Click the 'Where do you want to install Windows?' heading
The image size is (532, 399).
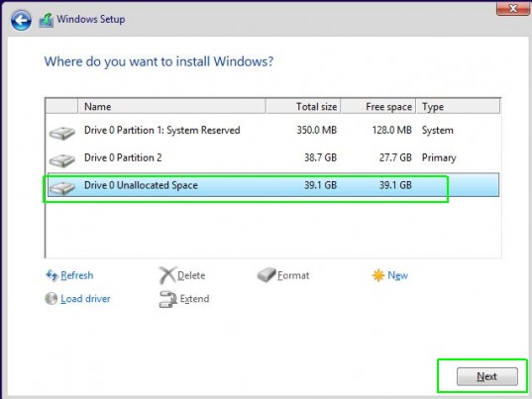159,61
